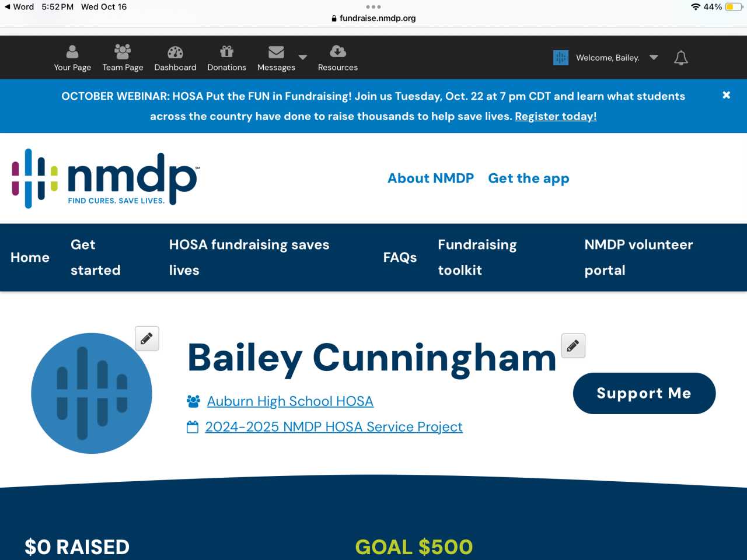Open the Fundraising toolkit menu item

(x=477, y=257)
